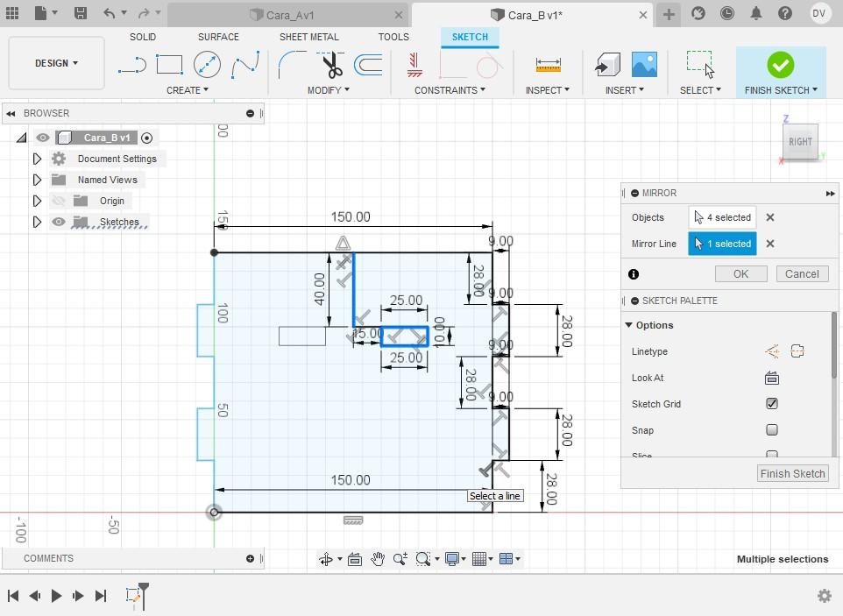Expand Sketches node
This screenshot has width=843, height=616.
pos(37,222)
